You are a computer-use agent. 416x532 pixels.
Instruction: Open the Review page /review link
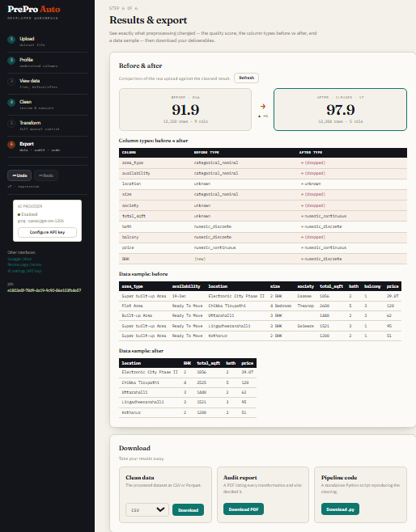(24, 264)
